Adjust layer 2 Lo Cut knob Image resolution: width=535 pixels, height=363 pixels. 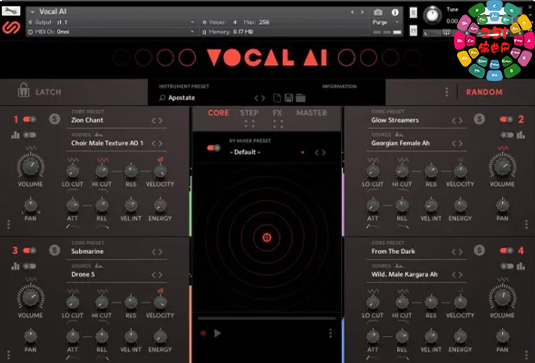pyautogui.click(x=373, y=171)
